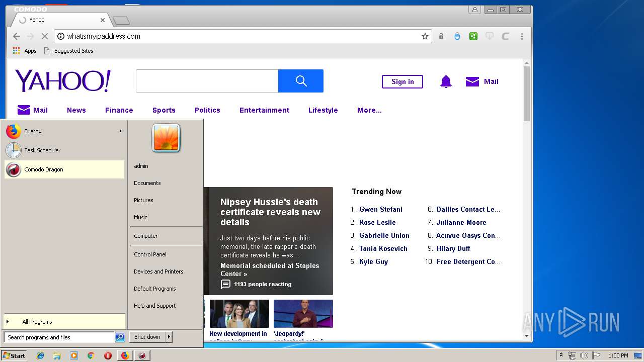Image resolution: width=644 pixels, height=362 pixels.
Task: Open Internet Explorer from the taskbar
Action: pyautogui.click(x=40, y=355)
